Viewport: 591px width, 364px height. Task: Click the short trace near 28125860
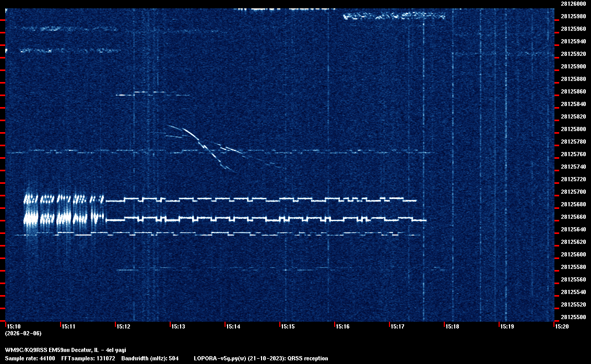(x=152, y=93)
